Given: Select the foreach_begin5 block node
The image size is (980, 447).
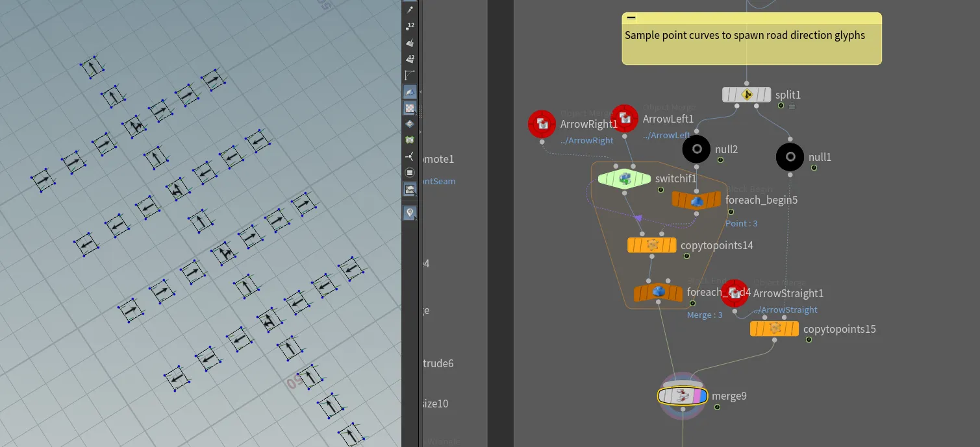Looking at the screenshot, I should (x=696, y=200).
